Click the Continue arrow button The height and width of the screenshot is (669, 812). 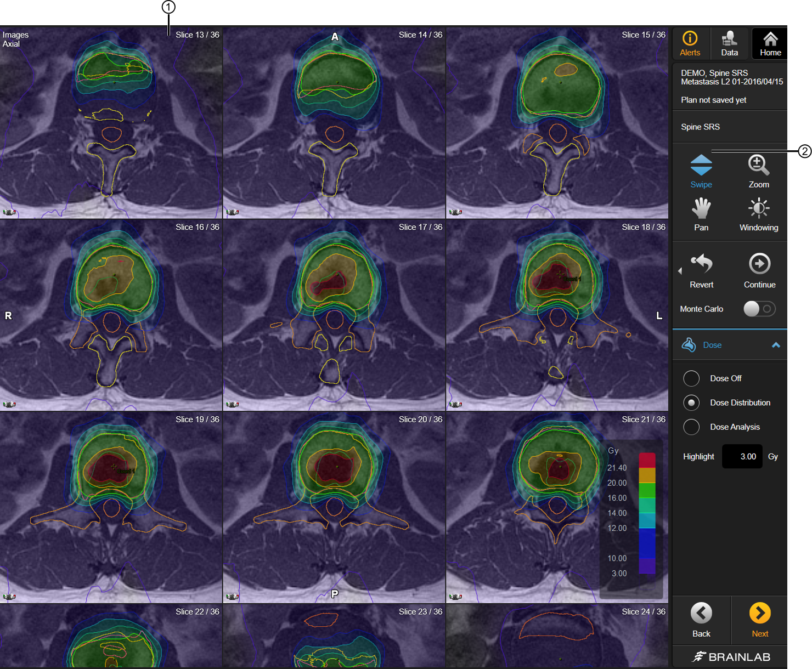coord(760,271)
